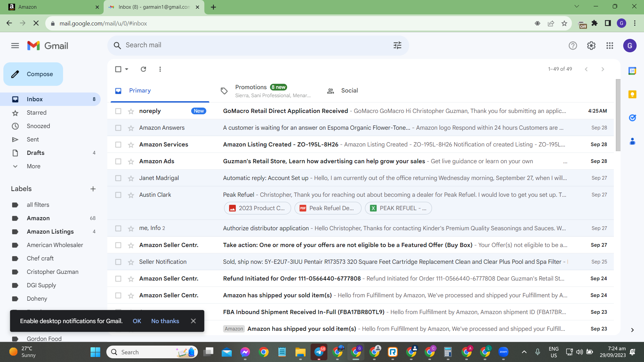Refresh the inbox
Screen dimensions: 644x362
[143, 69]
